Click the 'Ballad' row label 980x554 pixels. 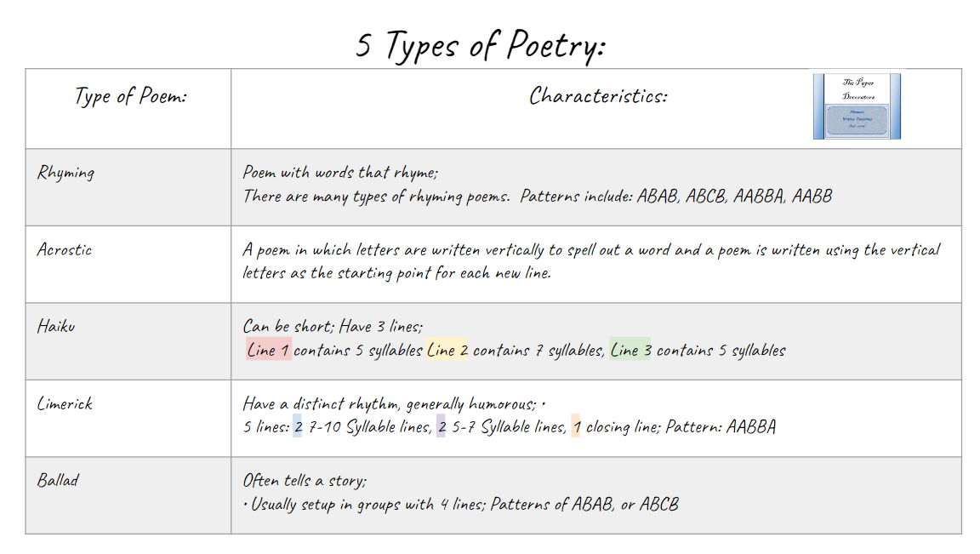(x=58, y=480)
